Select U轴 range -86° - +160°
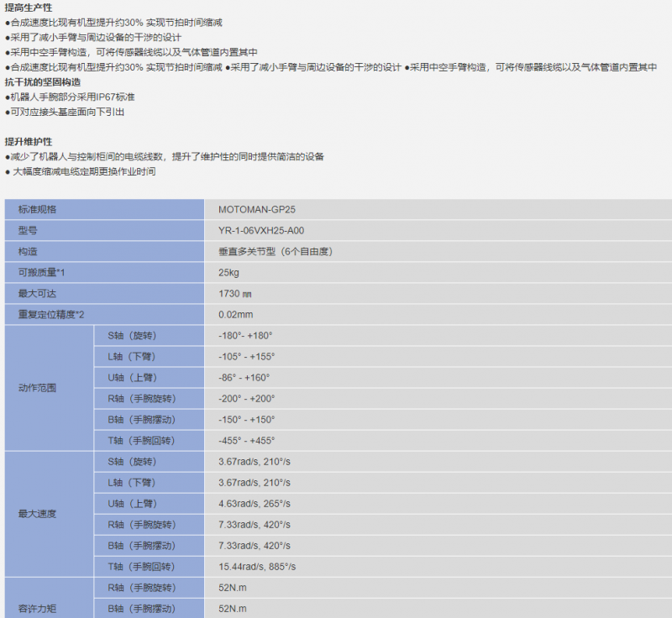Image resolution: width=672 pixels, height=618 pixels. 244,377
